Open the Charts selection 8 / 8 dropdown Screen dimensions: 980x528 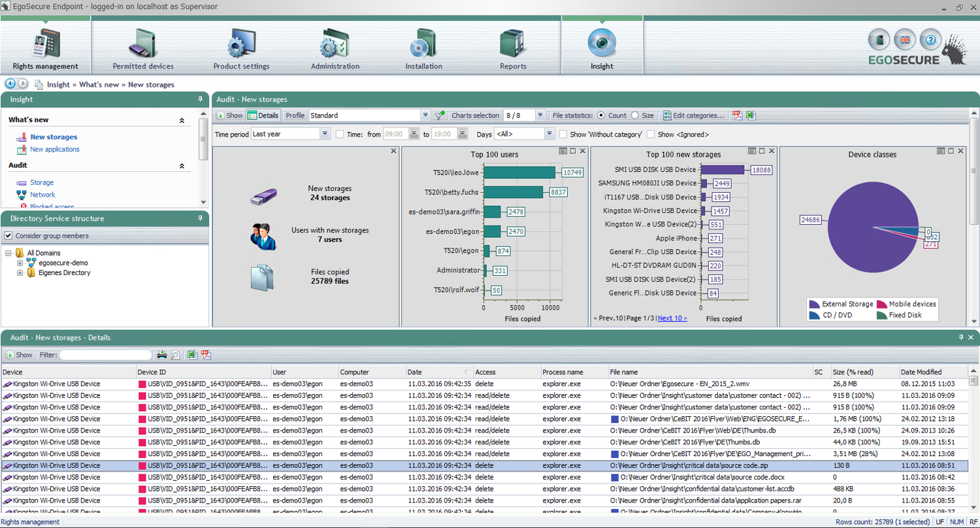pyautogui.click(x=540, y=115)
